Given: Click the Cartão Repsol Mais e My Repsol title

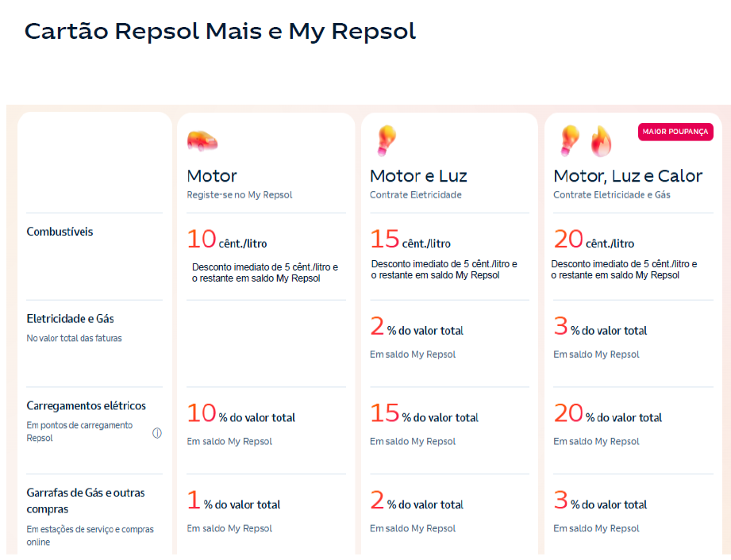Looking at the screenshot, I should (220, 31).
